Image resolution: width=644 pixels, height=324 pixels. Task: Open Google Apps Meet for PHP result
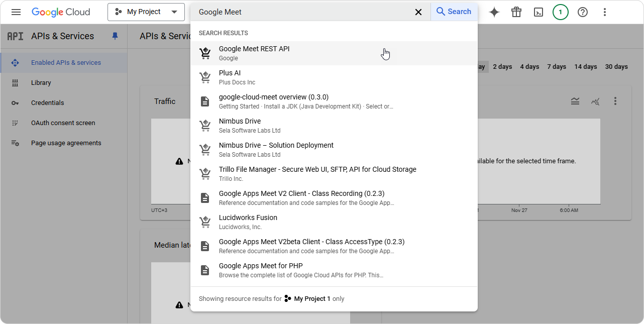click(334, 270)
